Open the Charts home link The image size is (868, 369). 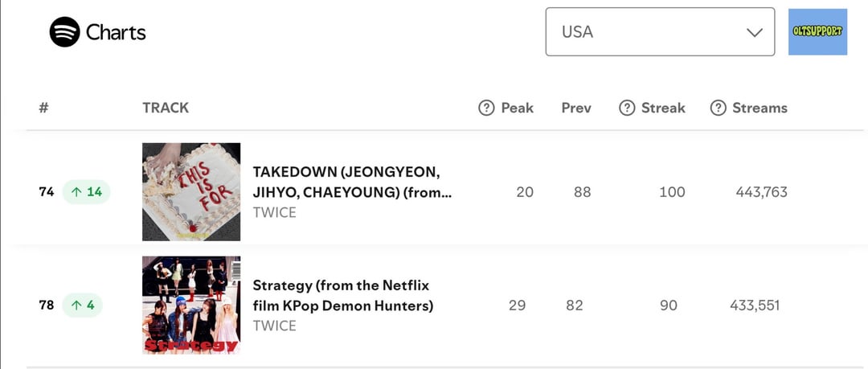116,33
